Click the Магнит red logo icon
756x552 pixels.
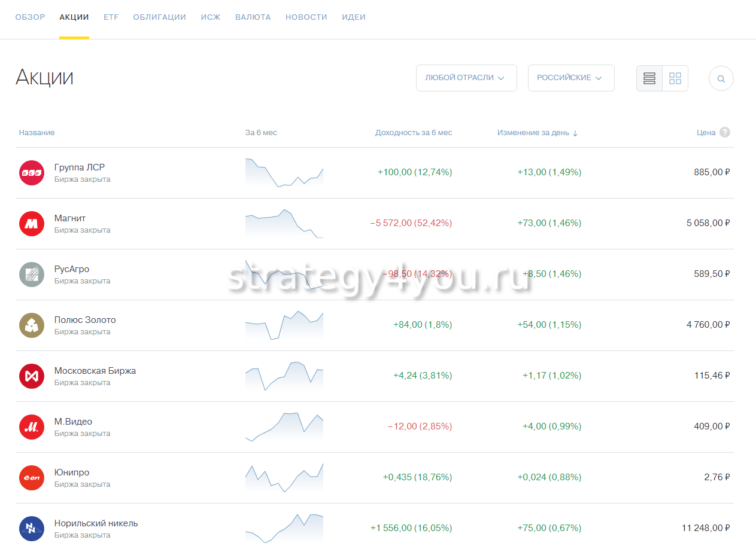(x=32, y=224)
